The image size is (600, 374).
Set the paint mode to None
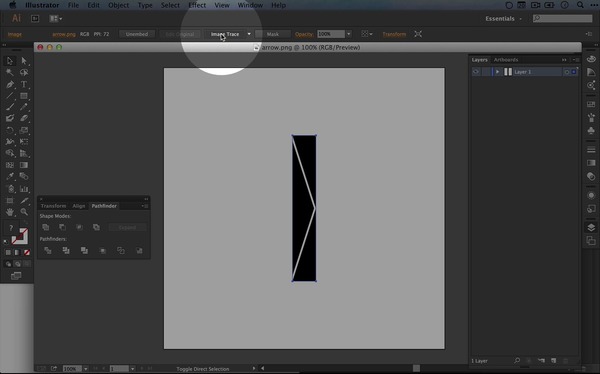[27, 253]
